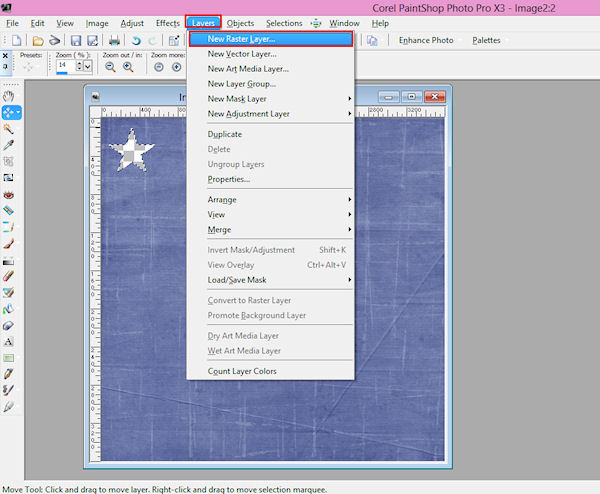The height and width of the screenshot is (494, 600).
Task: Create a new image with the New icon
Action: pos(16,40)
